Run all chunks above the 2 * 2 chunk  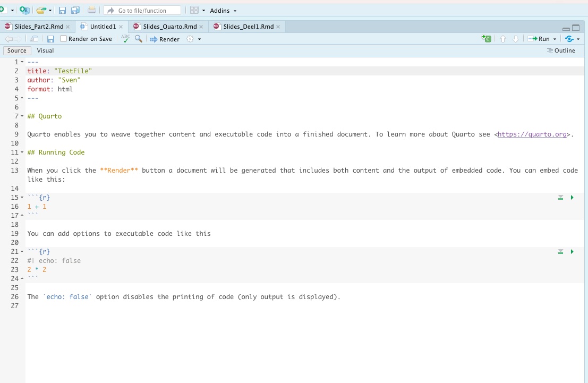pyautogui.click(x=560, y=251)
